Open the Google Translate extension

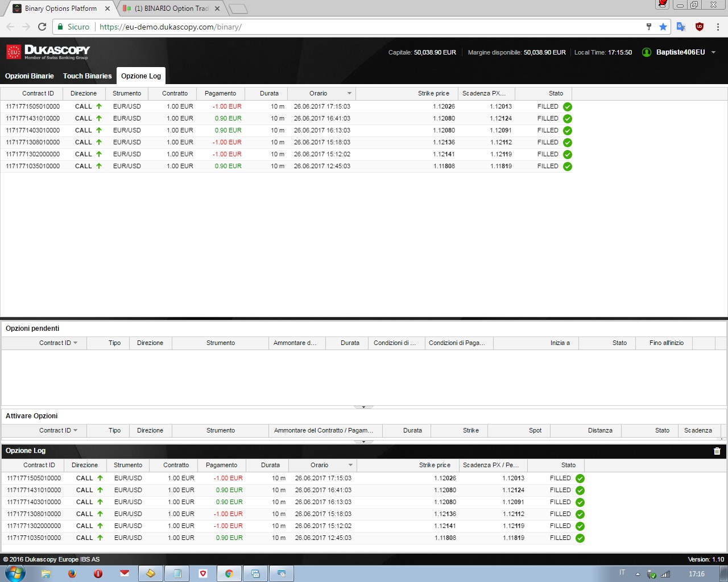[x=681, y=27]
